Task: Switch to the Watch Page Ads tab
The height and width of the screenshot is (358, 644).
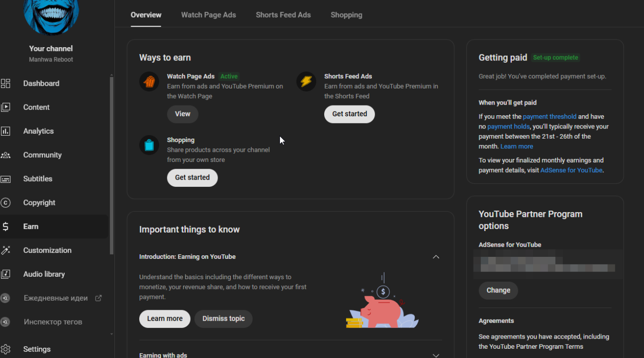Action: click(208, 15)
